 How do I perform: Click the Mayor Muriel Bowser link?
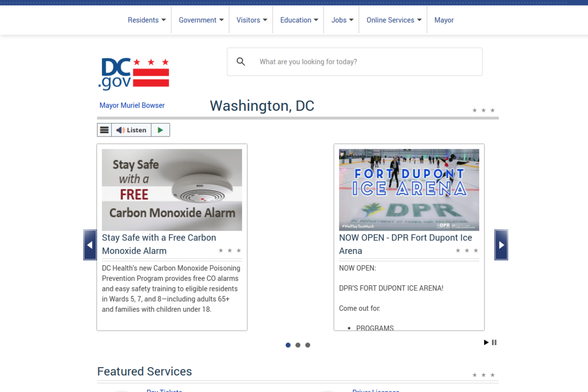pyautogui.click(x=132, y=105)
